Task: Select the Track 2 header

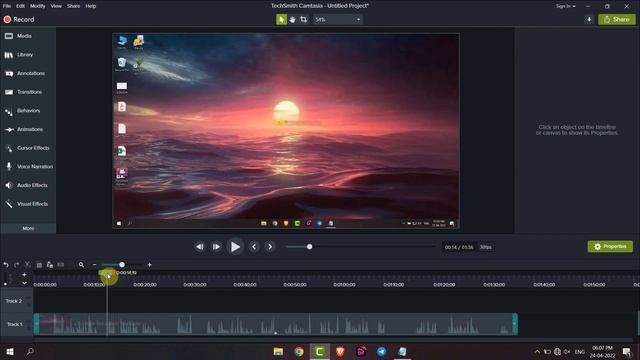Action: pyautogui.click(x=16, y=301)
